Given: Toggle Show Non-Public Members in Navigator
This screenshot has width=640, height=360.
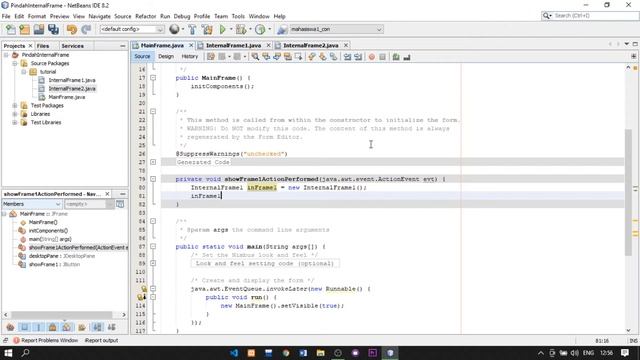Looking at the screenshot, I should [x=53, y=327].
